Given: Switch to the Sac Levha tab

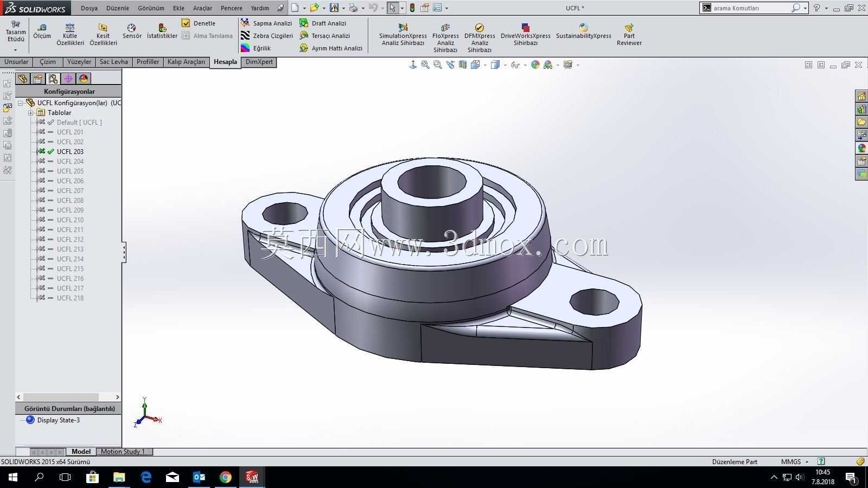Looking at the screenshot, I should pos(113,62).
